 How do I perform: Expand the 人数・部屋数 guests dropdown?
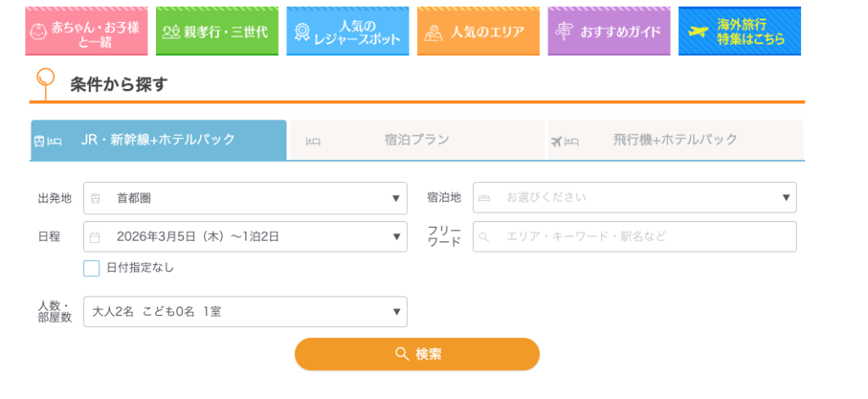click(x=245, y=312)
